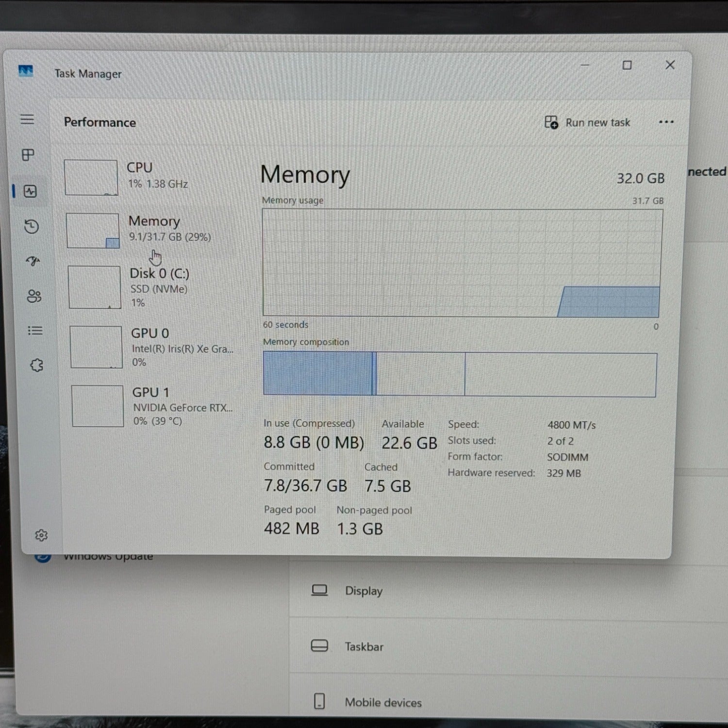Expand the Task Manager navigation menu

28,119
